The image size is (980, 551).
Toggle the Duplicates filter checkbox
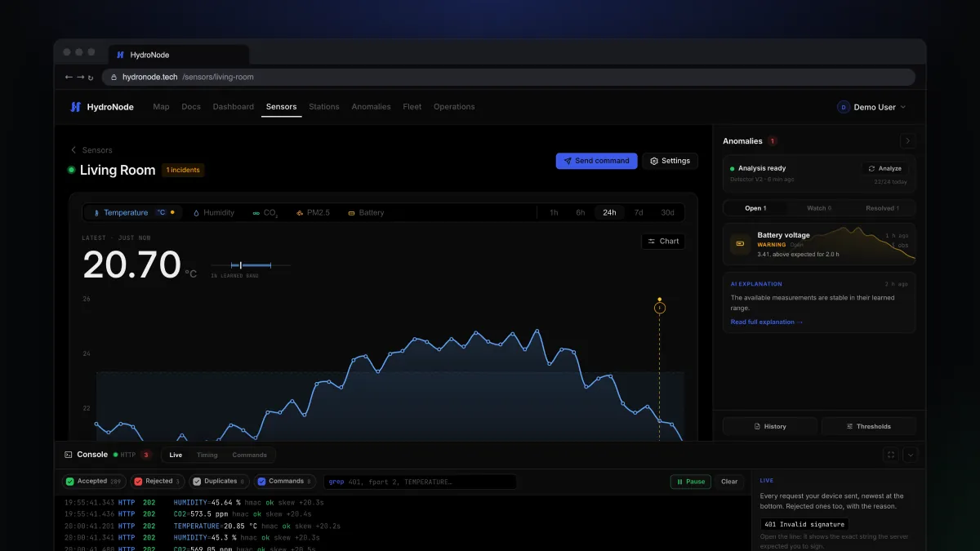click(x=196, y=482)
